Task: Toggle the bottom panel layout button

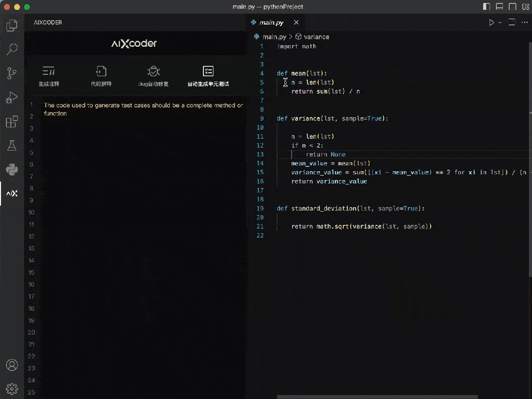Action: (499, 6)
